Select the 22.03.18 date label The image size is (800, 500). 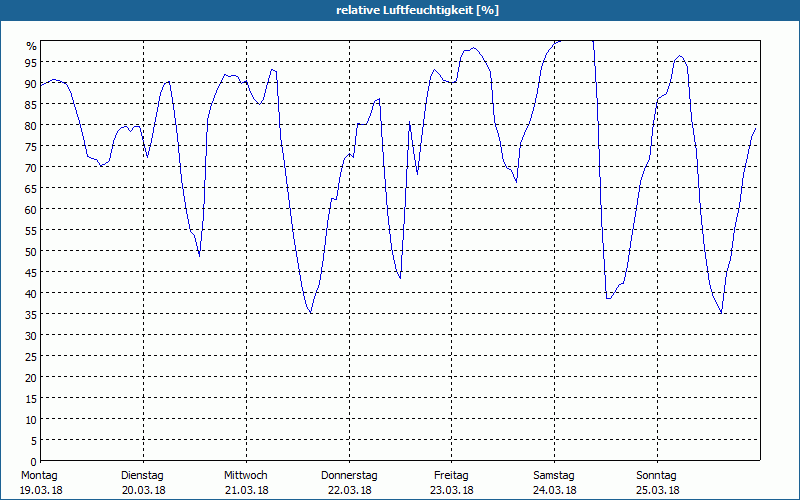349,490
